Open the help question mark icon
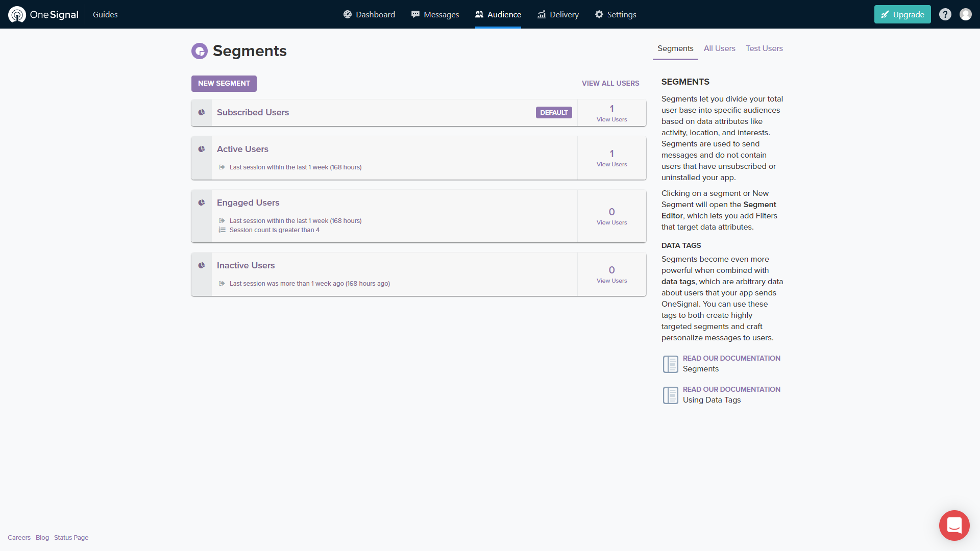Screen dimensions: 980x551 pyautogui.click(x=945, y=14)
